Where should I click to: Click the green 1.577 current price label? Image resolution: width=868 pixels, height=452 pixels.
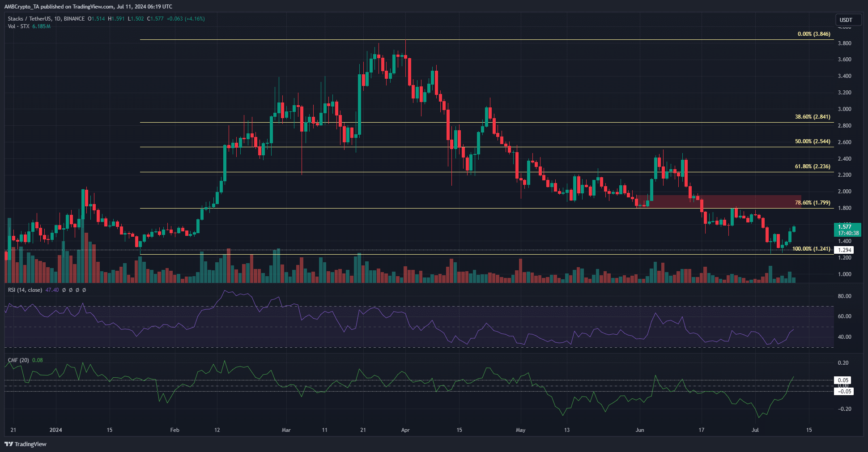click(848, 230)
